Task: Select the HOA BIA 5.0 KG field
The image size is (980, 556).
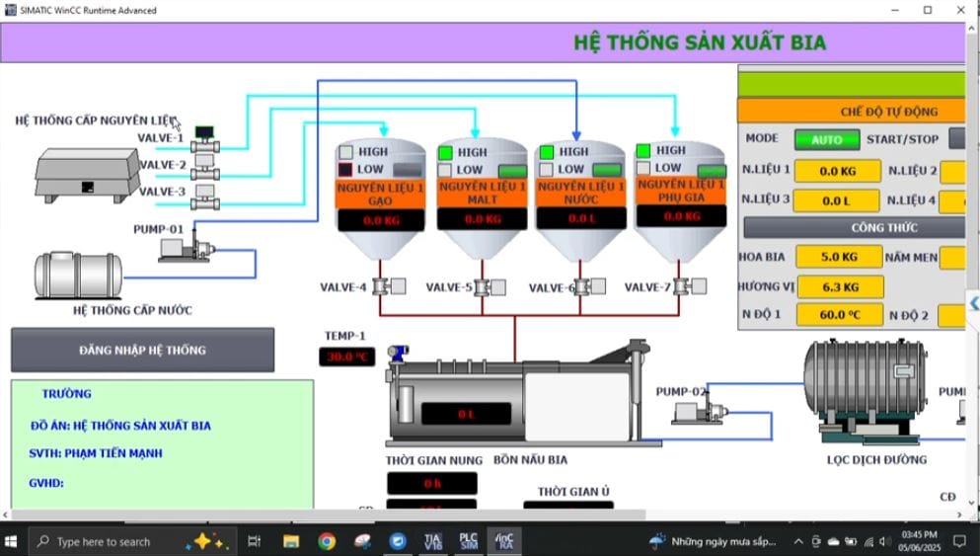Action: [x=839, y=257]
